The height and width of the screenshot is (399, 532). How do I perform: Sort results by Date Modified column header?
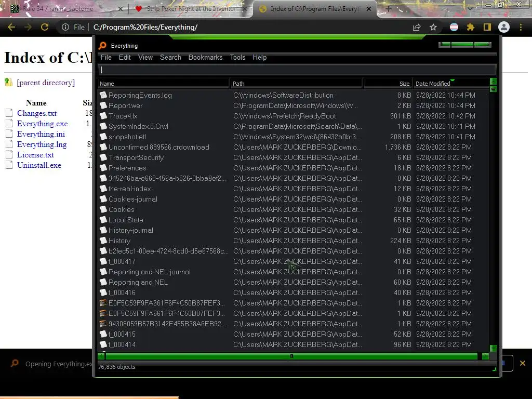point(451,84)
